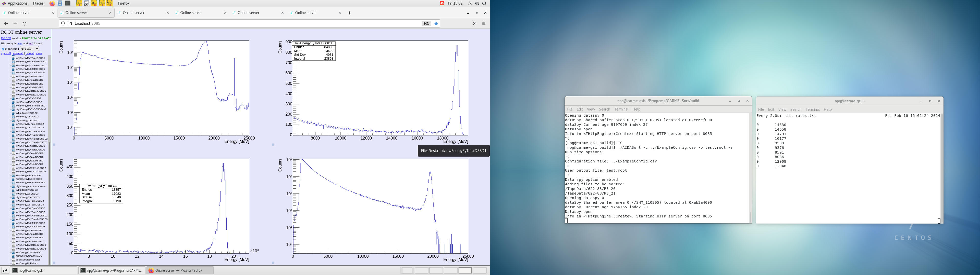Image resolution: width=980 pixels, height=275 pixels.
Task: Click the AnyDesk red tray icon
Action: tap(442, 3)
